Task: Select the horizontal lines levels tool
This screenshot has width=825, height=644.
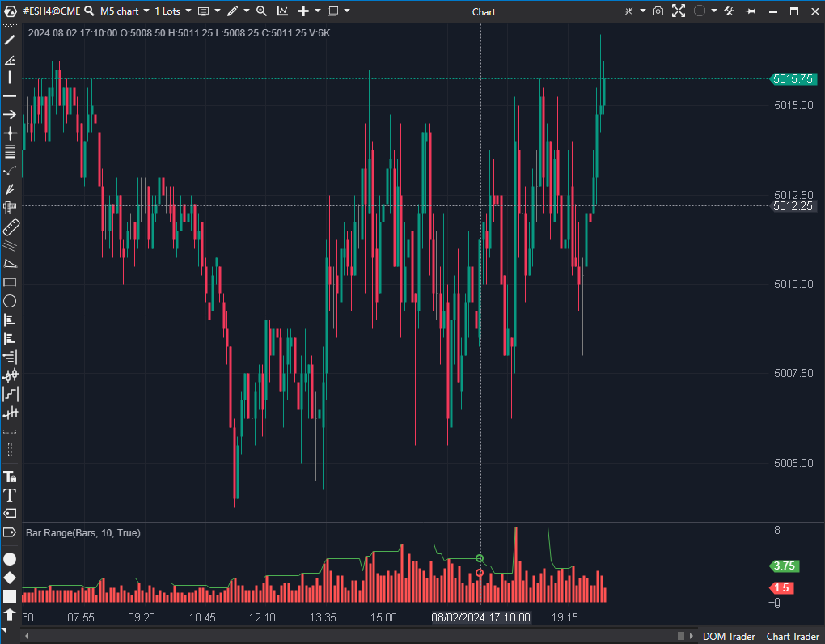Action: 10,151
